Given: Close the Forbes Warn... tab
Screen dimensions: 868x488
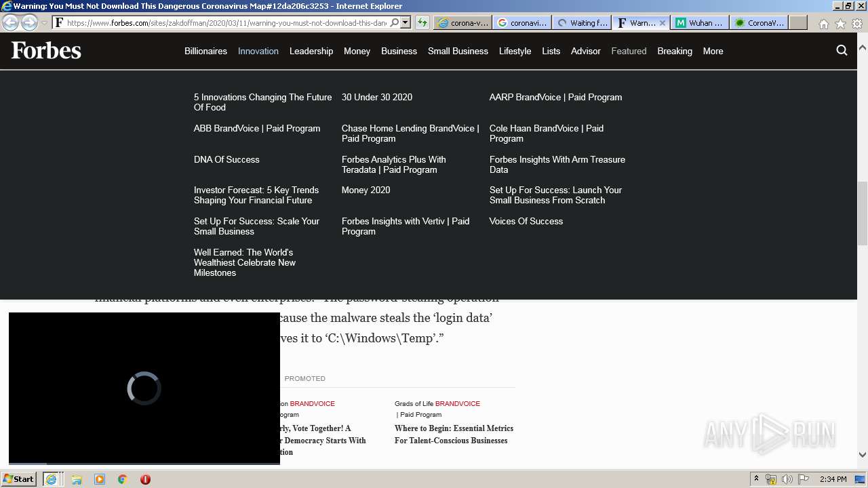Looking at the screenshot, I should tap(663, 23).
